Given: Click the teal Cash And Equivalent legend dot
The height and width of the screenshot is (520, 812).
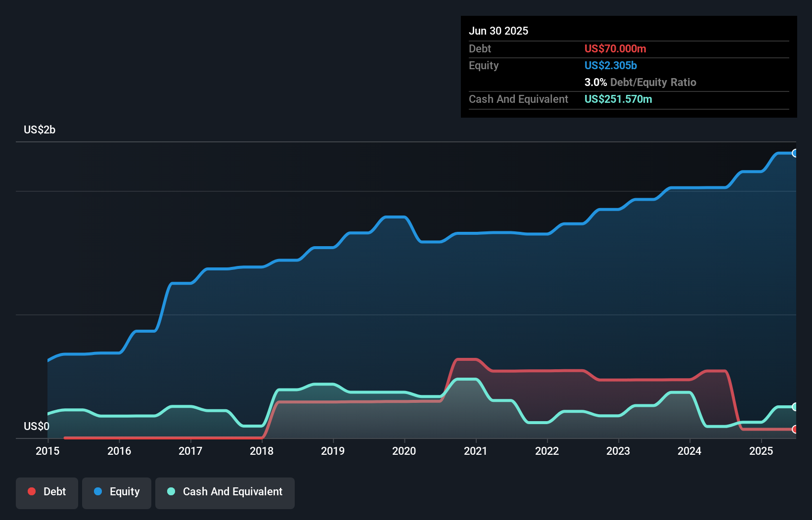Looking at the screenshot, I should point(171,491).
